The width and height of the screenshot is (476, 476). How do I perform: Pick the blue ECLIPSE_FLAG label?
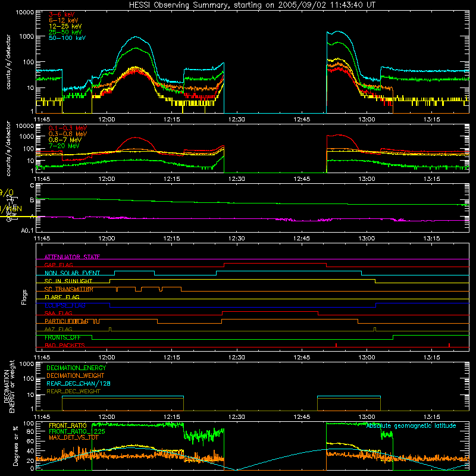(65, 305)
